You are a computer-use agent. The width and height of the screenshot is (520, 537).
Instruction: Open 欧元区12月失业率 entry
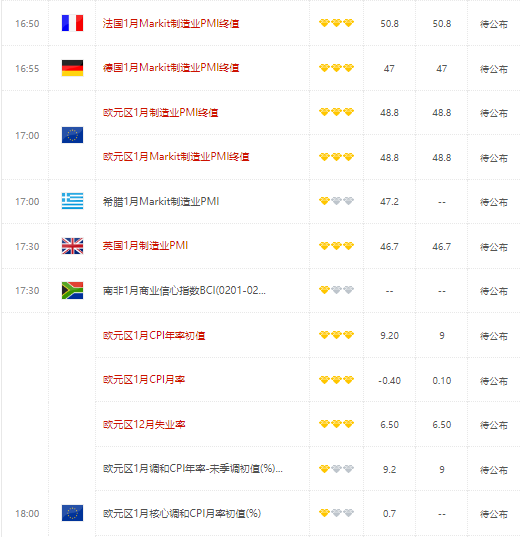coord(144,424)
